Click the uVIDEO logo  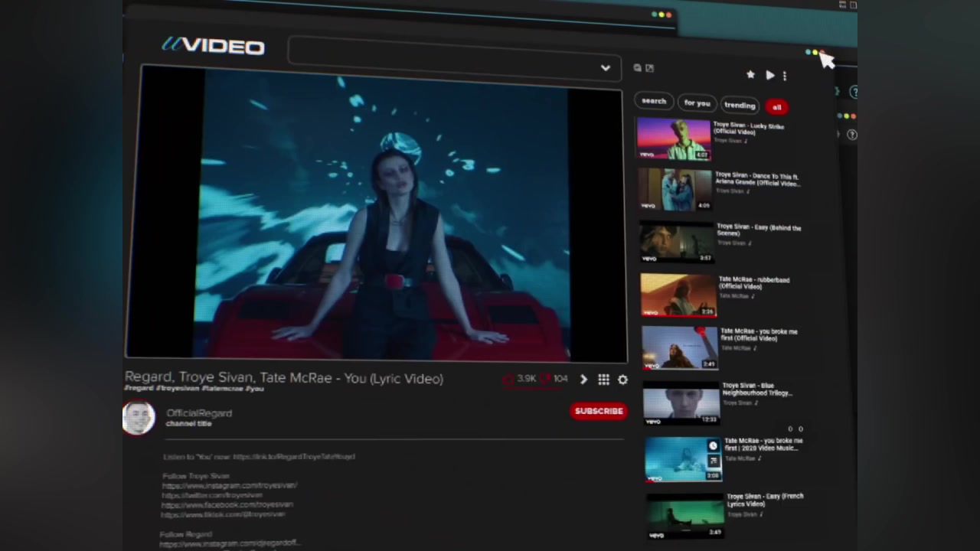(x=213, y=46)
